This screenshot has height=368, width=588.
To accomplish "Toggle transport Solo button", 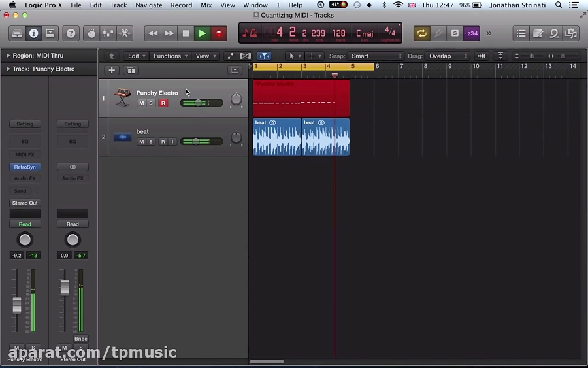I will 455,33.
